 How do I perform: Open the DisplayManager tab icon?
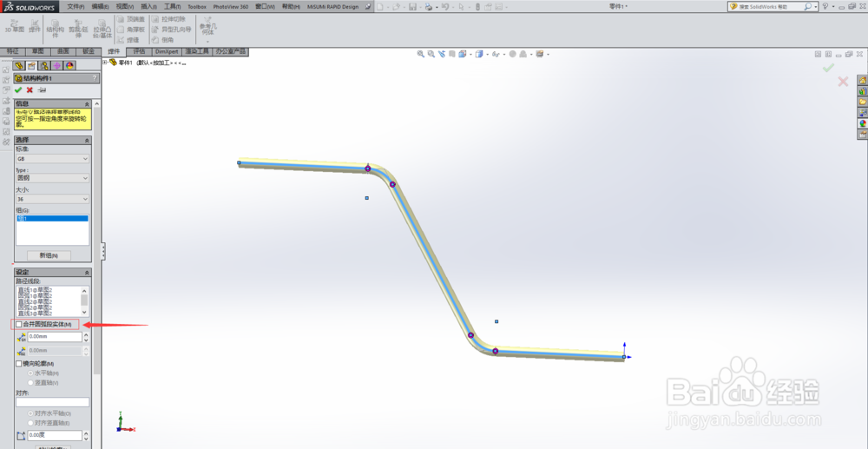[69, 65]
